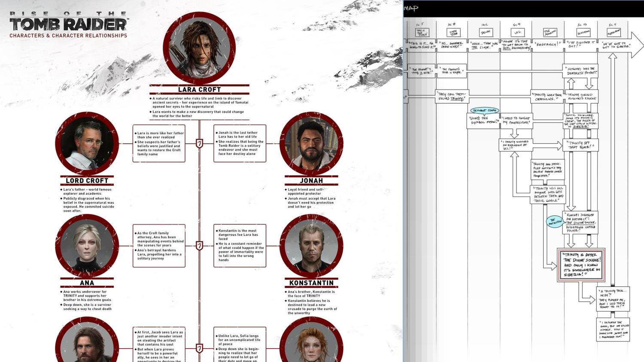Click the box 'What's this symbol mean?'
Screen dimensions: 644x362
pos(484,121)
